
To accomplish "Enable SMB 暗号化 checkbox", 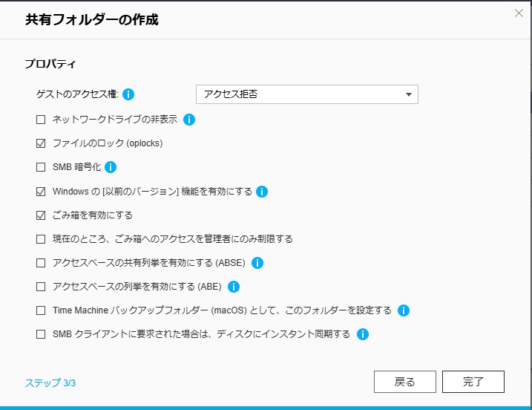I will pyautogui.click(x=41, y=167).
